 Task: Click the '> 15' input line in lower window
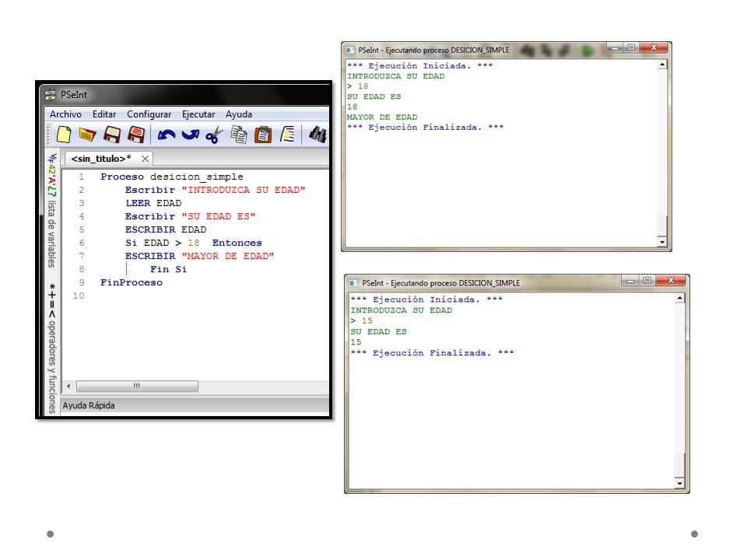[x=362, y=321]
